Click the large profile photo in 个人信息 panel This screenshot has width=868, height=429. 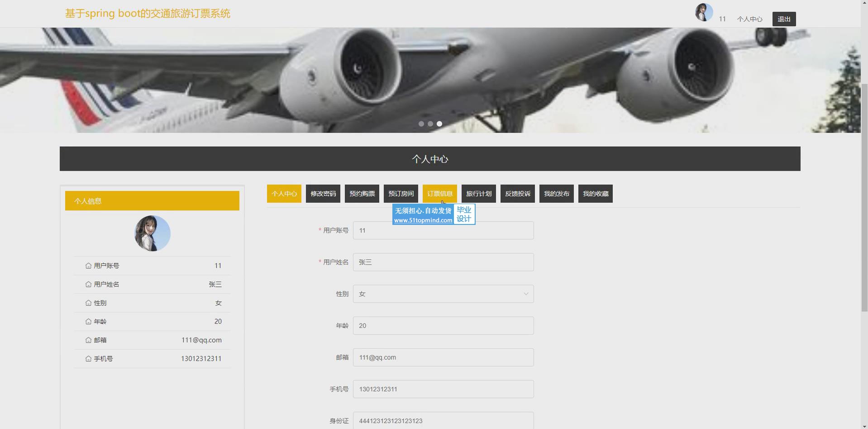[x=153, y=234]
